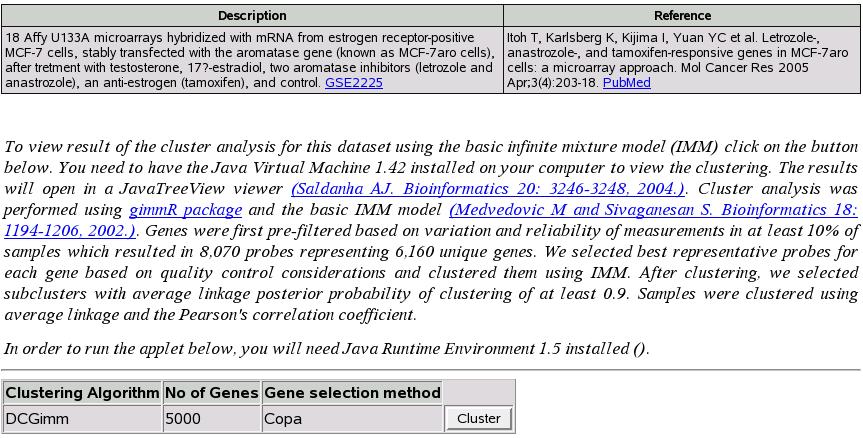Open the GSE2225 dataset link
The image size is (863, 438).
tap(353, 83)
